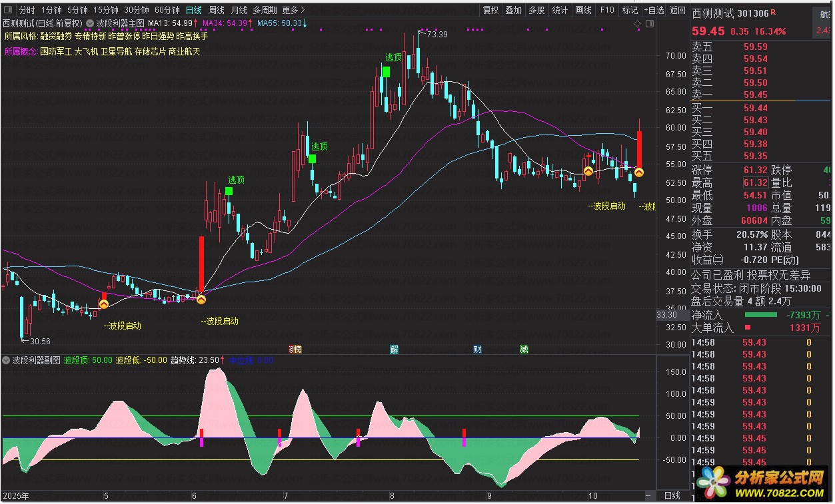Click the red R badge after 301306

tap(773, 13)
